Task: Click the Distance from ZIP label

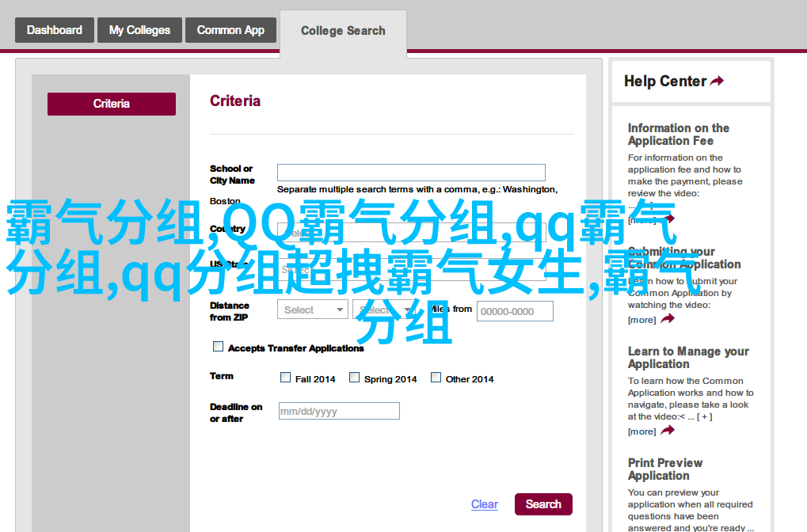Action: click(230, 311)
